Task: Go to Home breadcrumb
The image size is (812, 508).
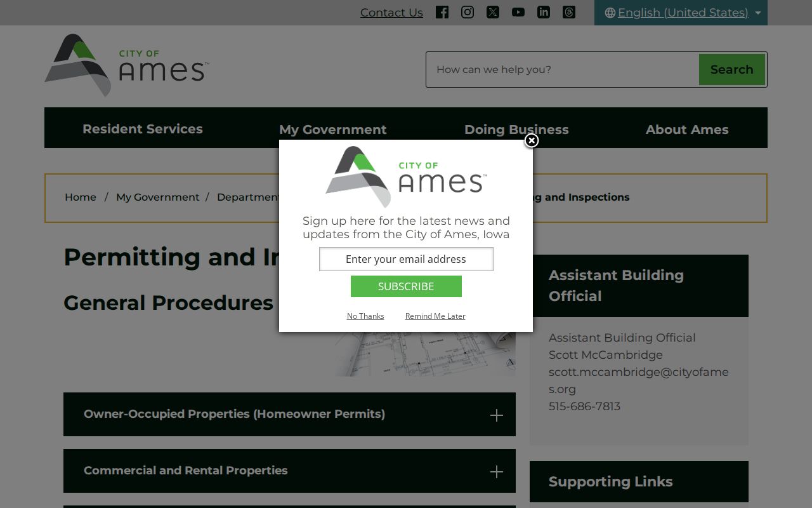Action: pos(81,197)
